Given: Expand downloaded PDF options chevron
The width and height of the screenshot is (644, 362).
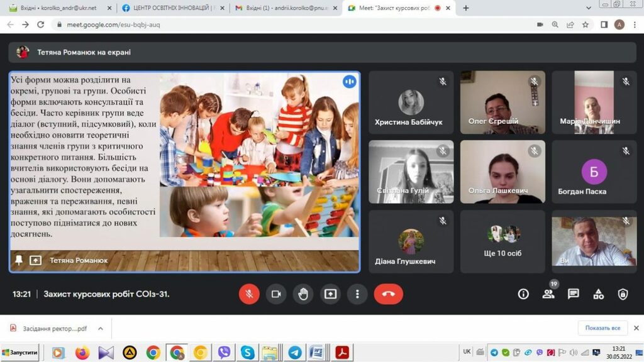Looking at the screenshot, I should click(99, 328).
